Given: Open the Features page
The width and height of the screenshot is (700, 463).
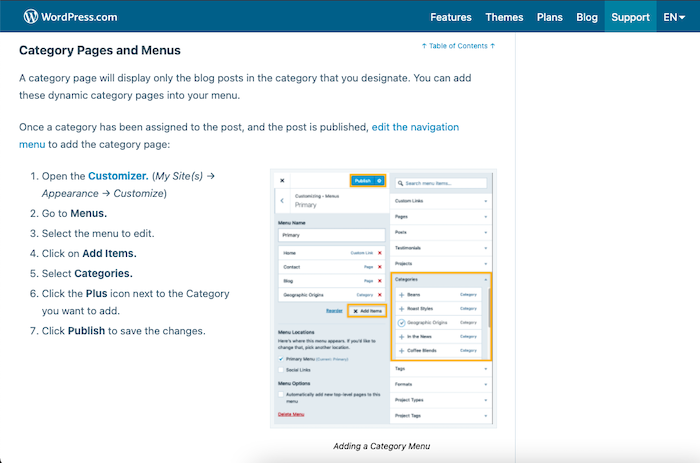Looking at the screenshot, I should tap(450, 17).
